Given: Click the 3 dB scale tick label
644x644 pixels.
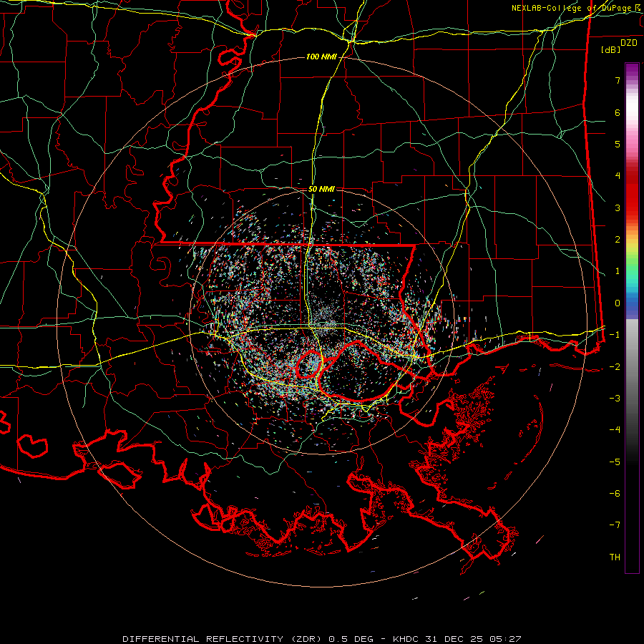Looking at the screenshot, I should (618, 208).
